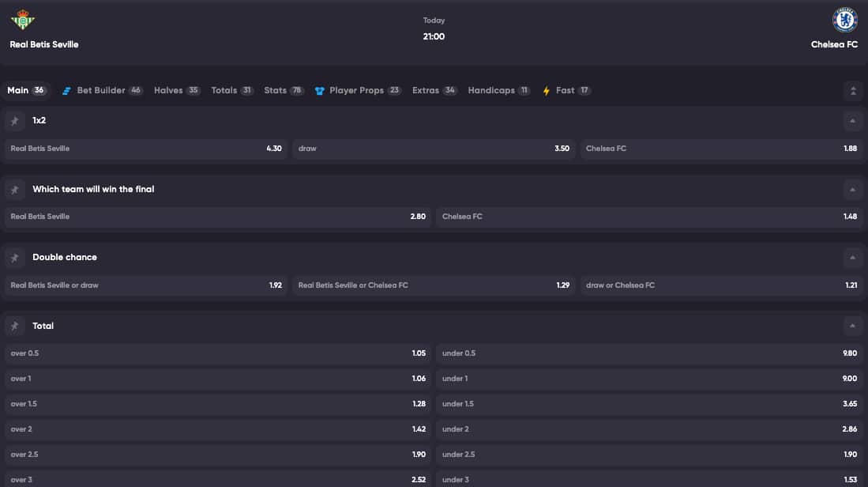The image size is (868, 487).
Task: Open the Handicaps tab
Action: [x=499, y=90]
